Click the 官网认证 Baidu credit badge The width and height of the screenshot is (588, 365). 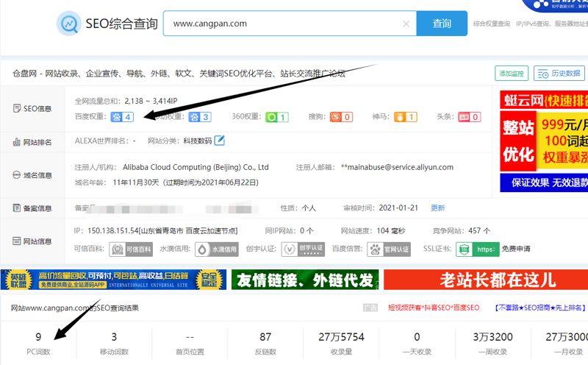point(389,249)
